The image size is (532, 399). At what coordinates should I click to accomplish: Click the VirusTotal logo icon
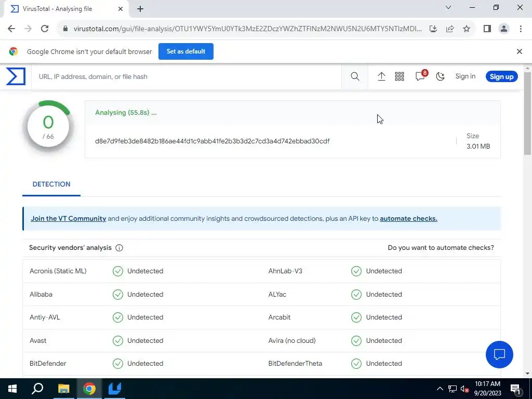pyautogui.click(x=16, y=76)
